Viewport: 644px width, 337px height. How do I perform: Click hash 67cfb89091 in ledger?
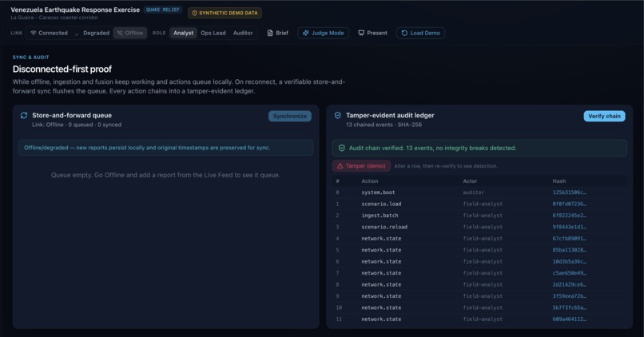point(569,238)
